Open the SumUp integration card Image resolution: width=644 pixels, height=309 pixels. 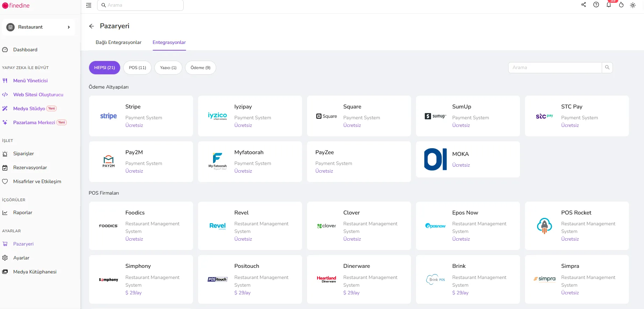click(468, 116)
